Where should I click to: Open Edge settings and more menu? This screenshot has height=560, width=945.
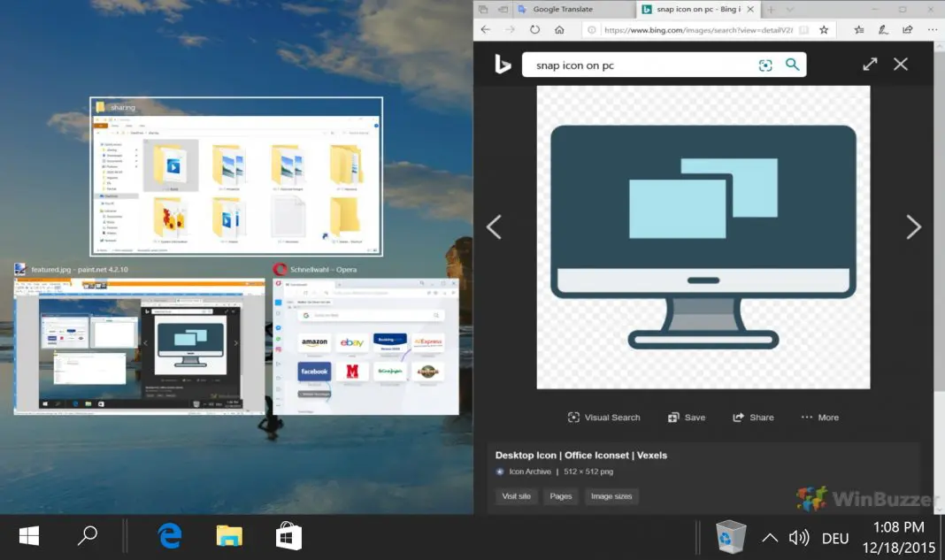(x=933, y=29)
